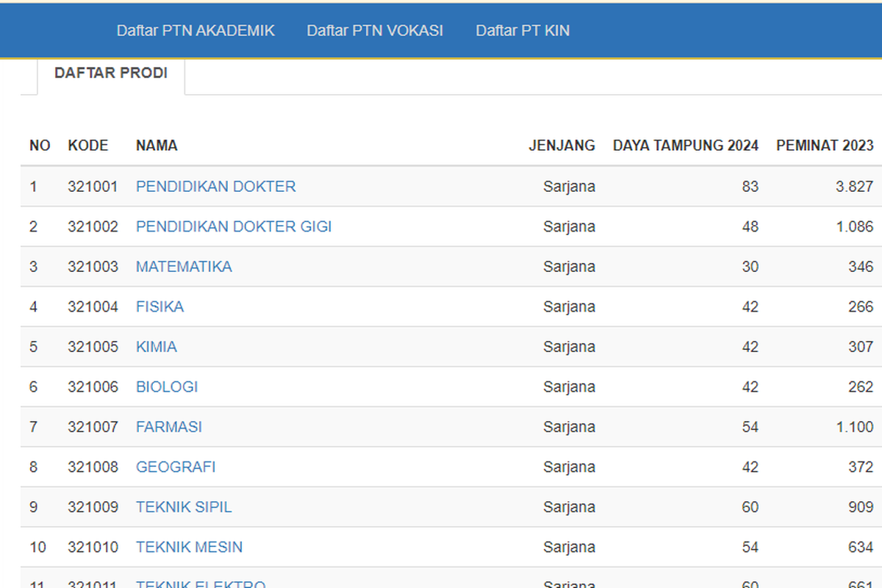Open the Daftar PT KIN menu
Image resolution: width=882 pixels, height=588 pixels.
(522, 30)
